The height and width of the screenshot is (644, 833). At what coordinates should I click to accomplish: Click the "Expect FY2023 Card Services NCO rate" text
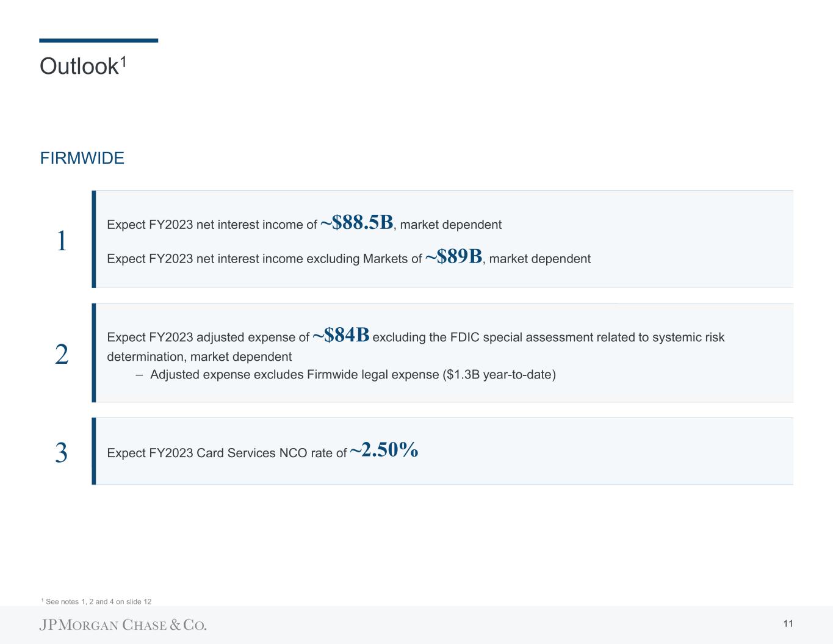226,453
